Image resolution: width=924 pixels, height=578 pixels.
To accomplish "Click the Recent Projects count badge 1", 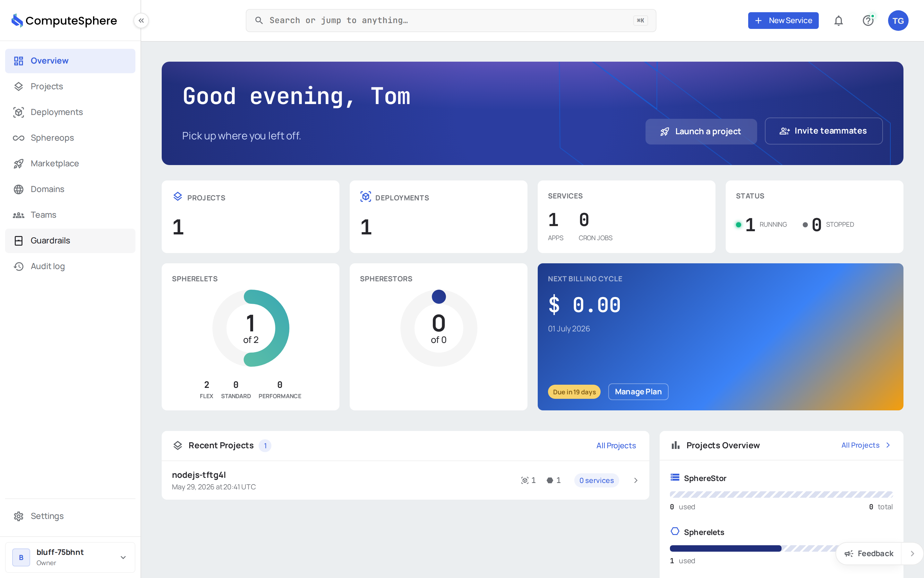I will 265,446.
